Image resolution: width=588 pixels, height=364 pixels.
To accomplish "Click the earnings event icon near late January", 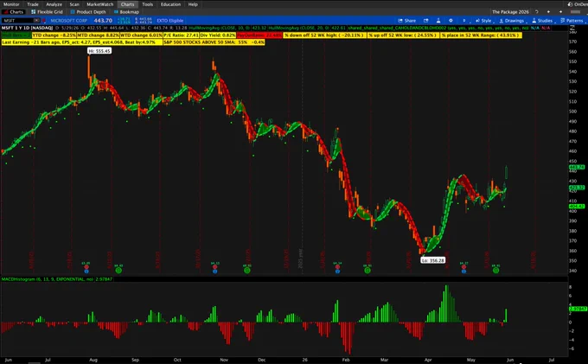I will coord(337,269).
